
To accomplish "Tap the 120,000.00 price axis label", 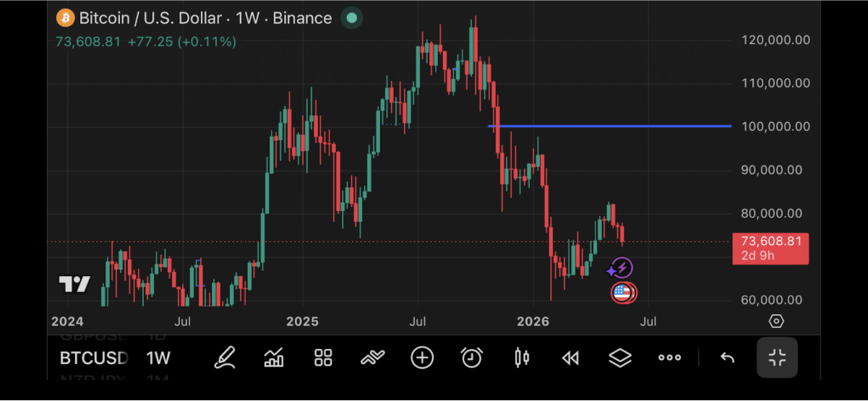I will (775, 40).
